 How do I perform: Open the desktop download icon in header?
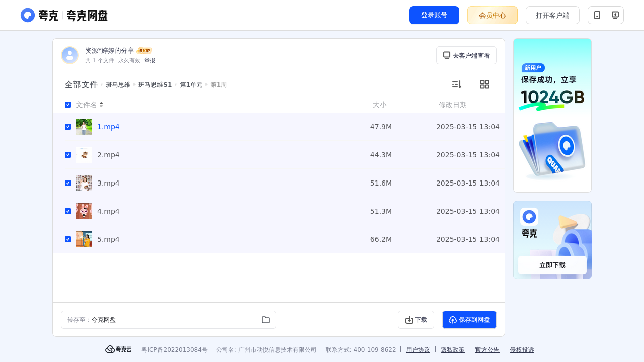[x=615, y=15]
